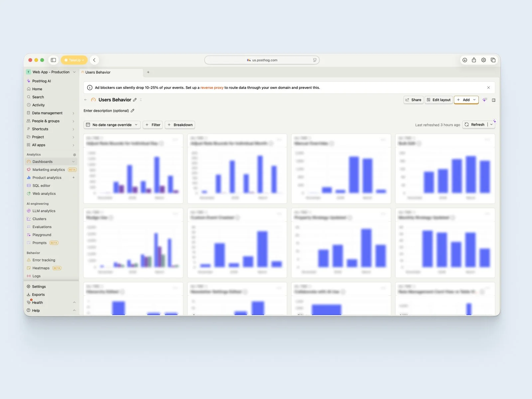This screenshot has height=399, width=532.
Task: Expand All apps submenu
Action: coord(73,145)
